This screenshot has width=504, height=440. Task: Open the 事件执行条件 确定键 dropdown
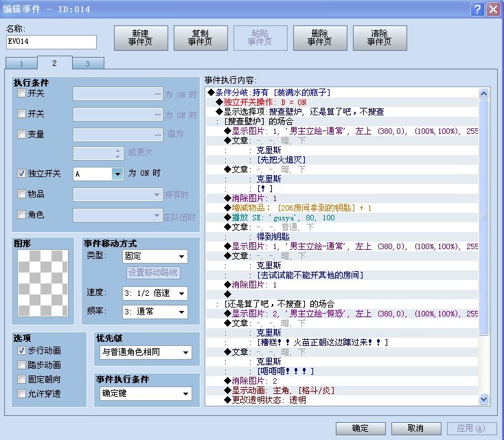point(146,393)
